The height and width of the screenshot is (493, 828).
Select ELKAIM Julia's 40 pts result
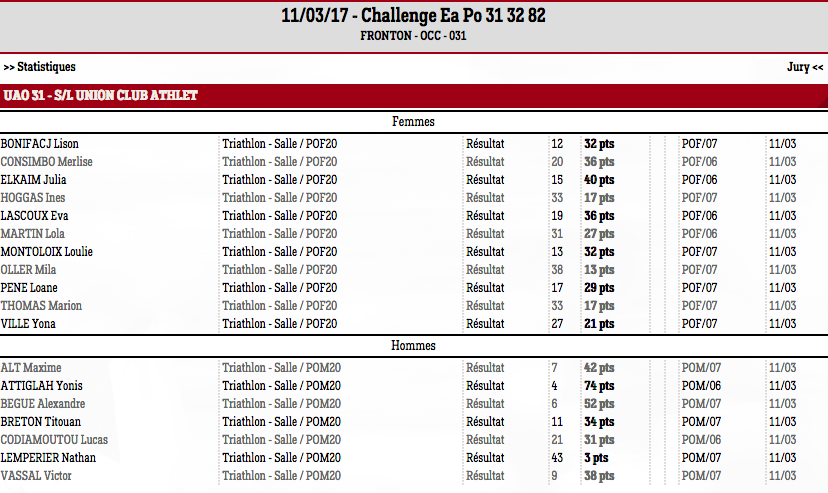599,179
